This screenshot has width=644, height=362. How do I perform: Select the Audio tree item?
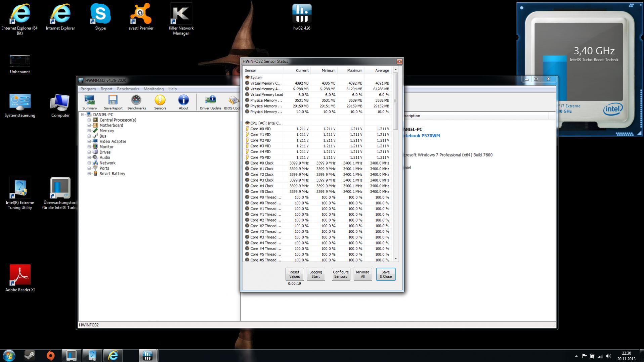click(x=104, y=157)
